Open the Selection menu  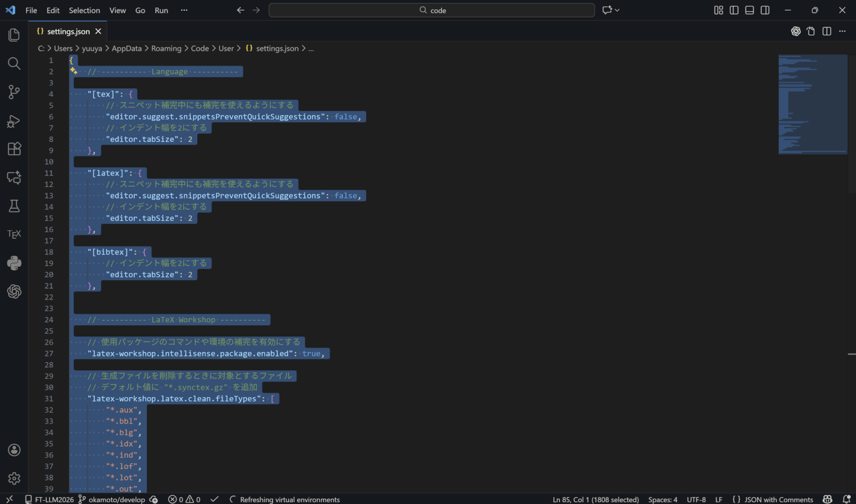[x=84, y=10]
